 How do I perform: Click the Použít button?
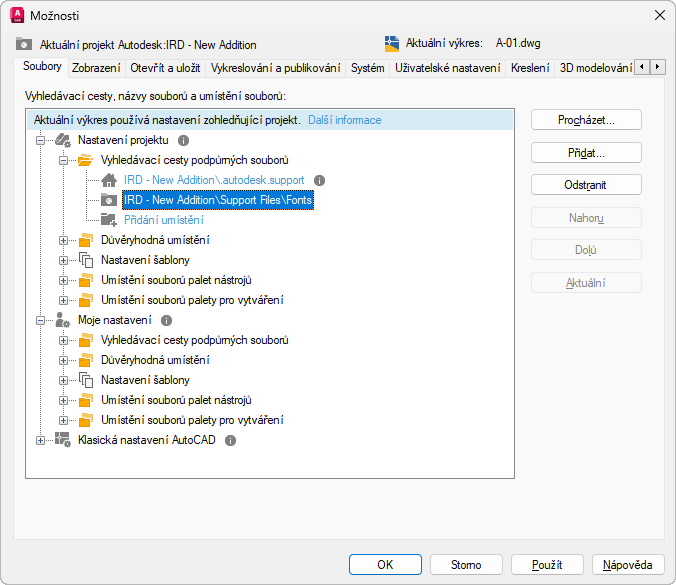[x=547, y=565]
